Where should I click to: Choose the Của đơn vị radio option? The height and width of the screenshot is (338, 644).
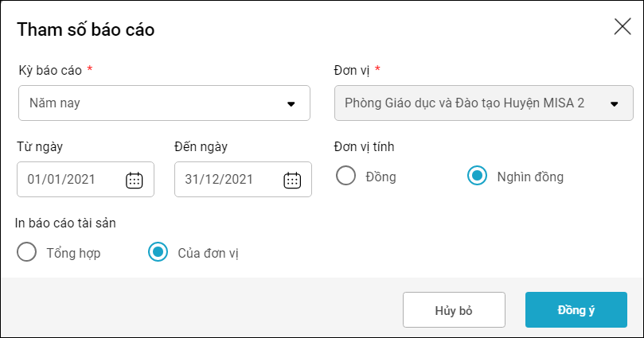(x=158, y=252)
